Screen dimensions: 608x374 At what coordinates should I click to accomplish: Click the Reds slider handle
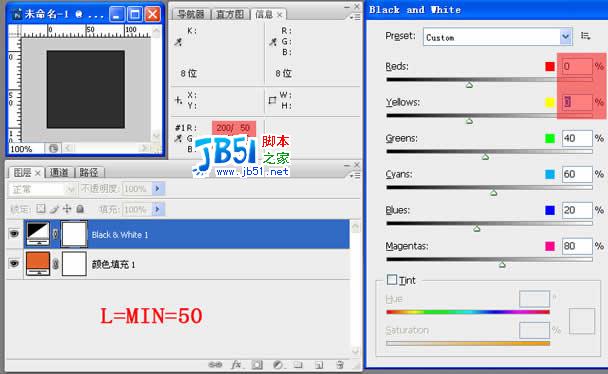[469, 84]
